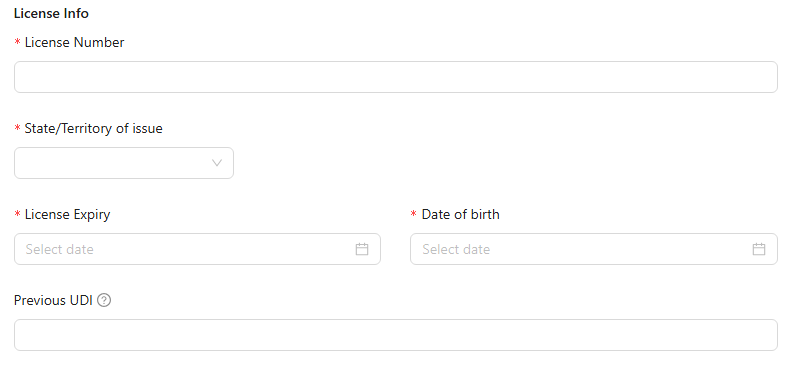This screenshot has height=387, width=801.
Task: Click the red asterisk beside License Number
Action: coord(18,42)
